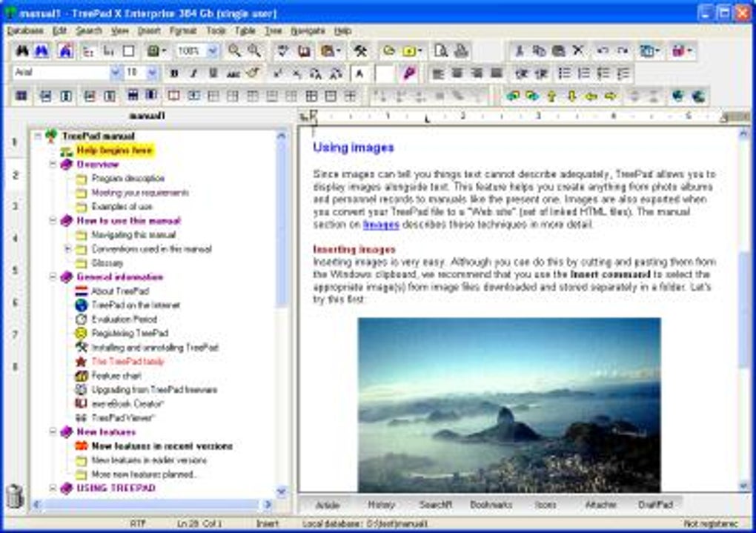The width and height of the screenshot is (756, 533).
Task: Collapse the How to use this manual node
Action: click(x=53, y=220)
